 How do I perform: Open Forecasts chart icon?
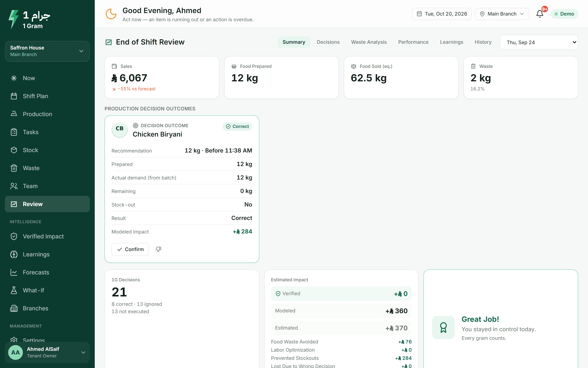[x=14, y=272]
